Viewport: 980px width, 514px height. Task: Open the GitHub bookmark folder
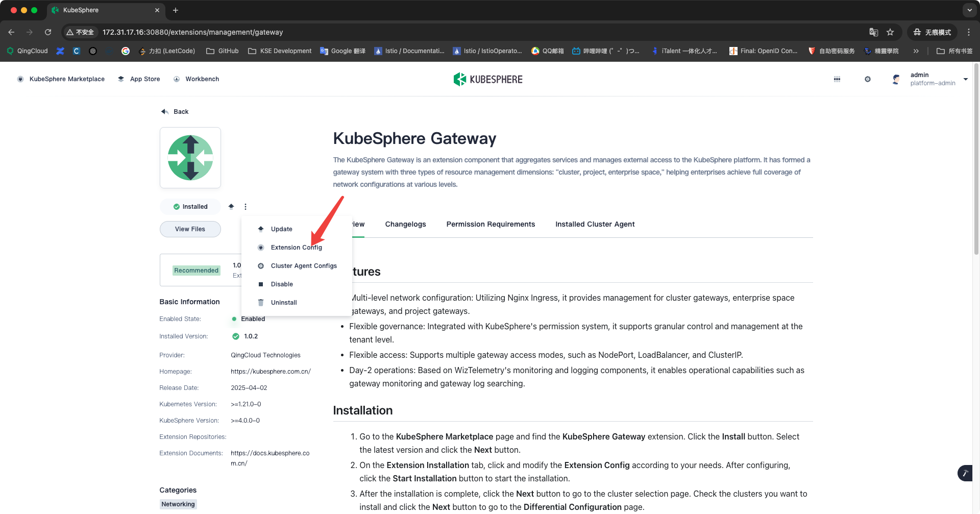223,51
